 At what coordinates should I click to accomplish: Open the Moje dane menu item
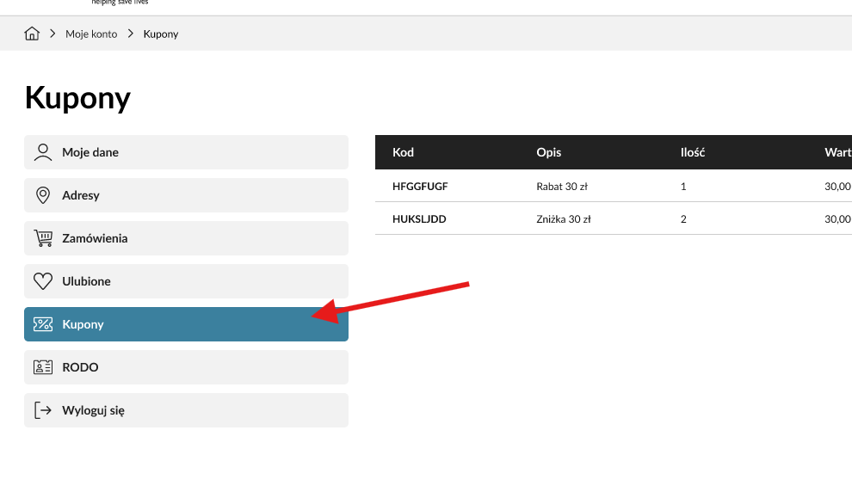tap(187, 152)
